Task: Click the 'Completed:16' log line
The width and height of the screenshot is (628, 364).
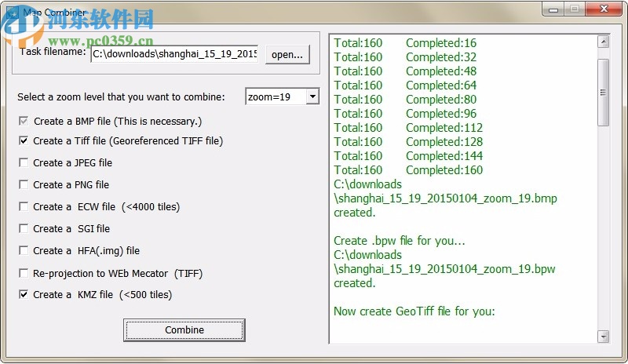Action: [x=441, y=43]
